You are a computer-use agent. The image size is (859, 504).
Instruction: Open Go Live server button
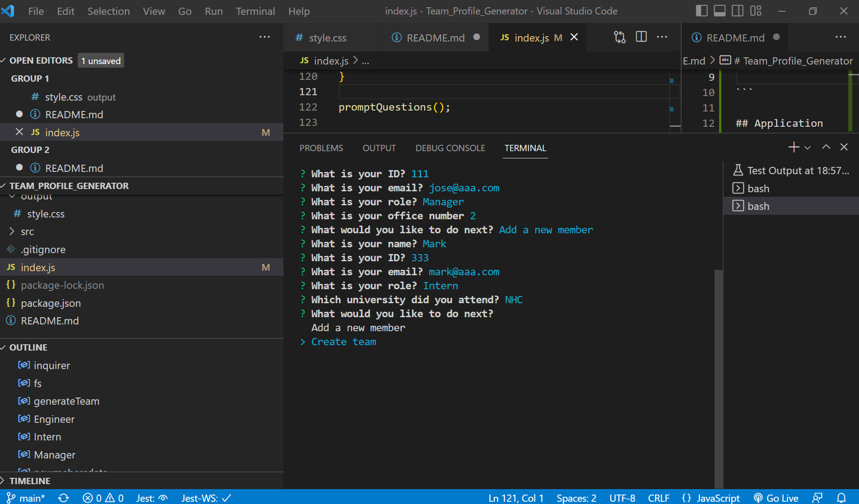(776, 498)
